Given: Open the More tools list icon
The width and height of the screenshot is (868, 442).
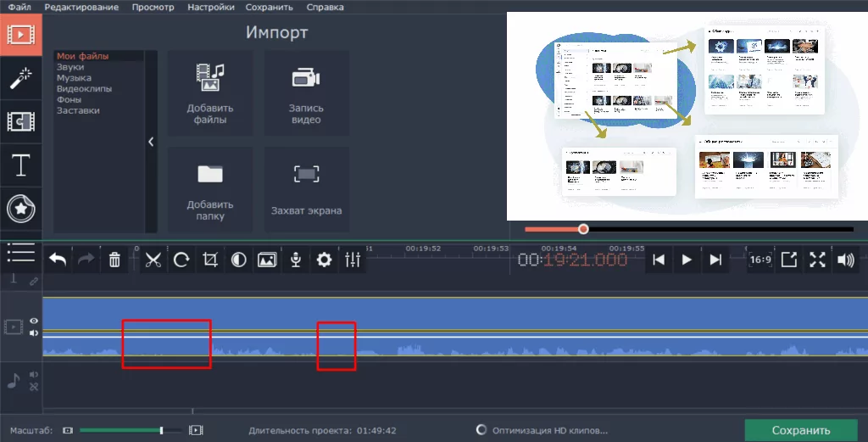Looking at the screenshot, I should click(20, 253).
